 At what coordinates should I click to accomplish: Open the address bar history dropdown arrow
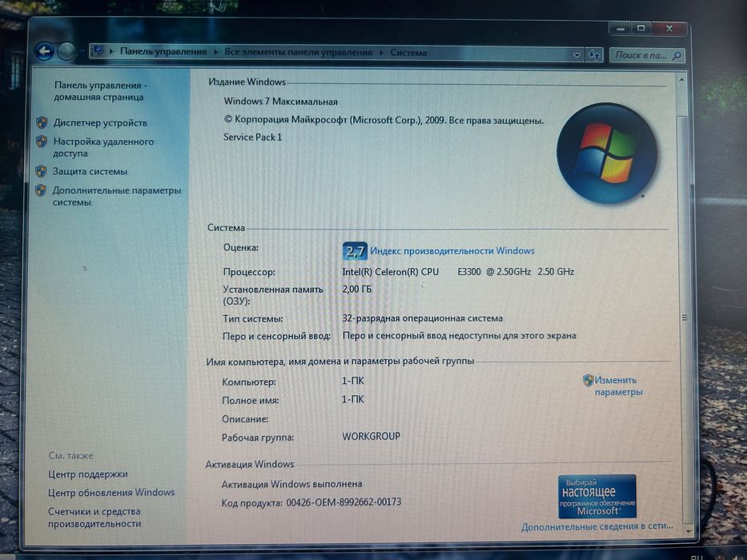click(576, 54)
